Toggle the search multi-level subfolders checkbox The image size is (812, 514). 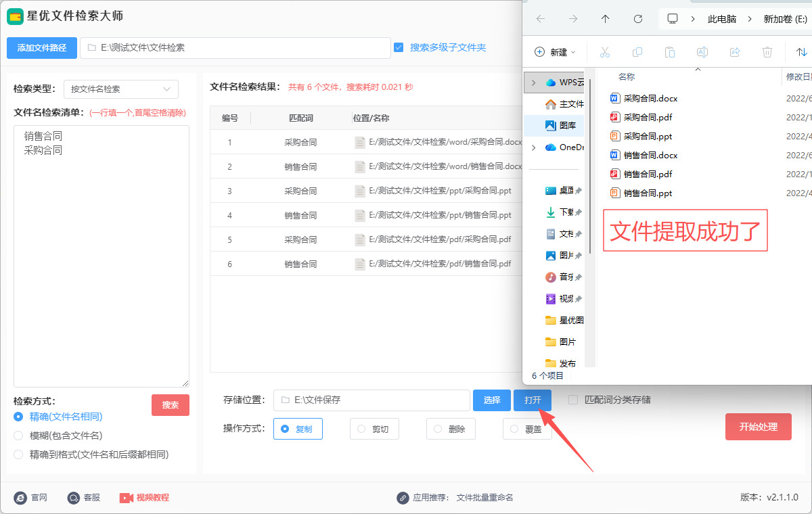[x=399, y=47]
